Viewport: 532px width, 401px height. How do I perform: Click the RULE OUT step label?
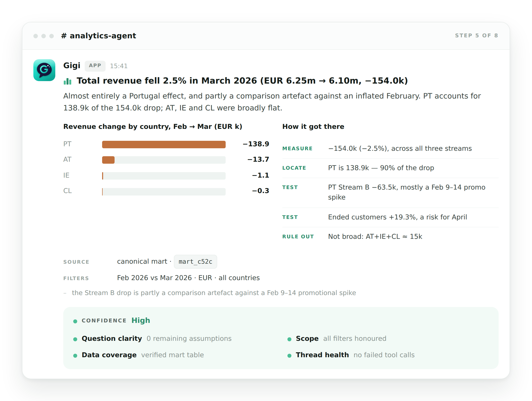tap(298, 237)
